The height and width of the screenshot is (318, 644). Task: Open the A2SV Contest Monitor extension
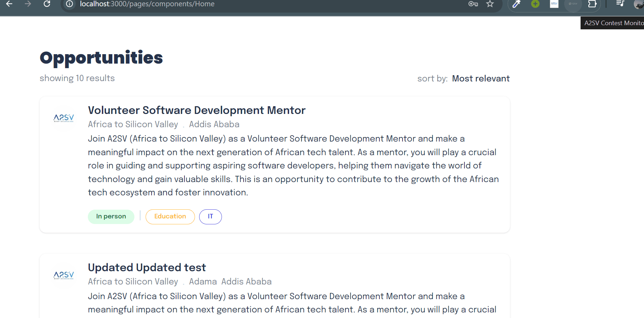573,4
